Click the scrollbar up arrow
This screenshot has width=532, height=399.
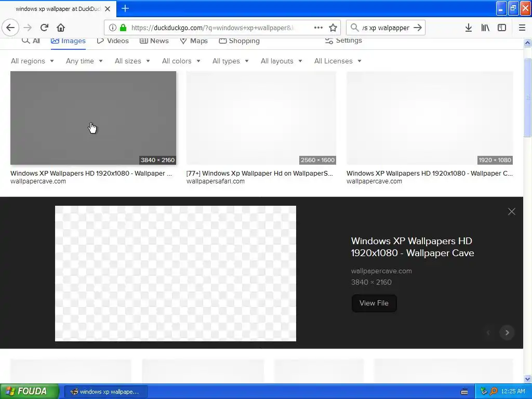pyautogui.click(x=527, y=43)
